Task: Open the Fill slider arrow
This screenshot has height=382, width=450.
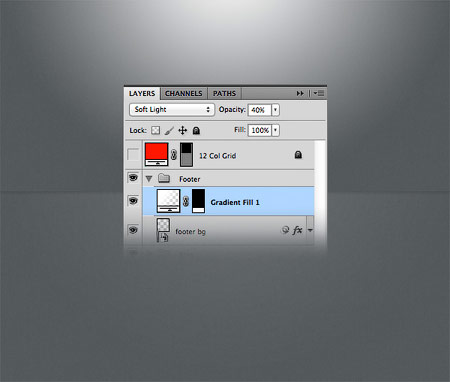Action: click(x=276, y=130)
